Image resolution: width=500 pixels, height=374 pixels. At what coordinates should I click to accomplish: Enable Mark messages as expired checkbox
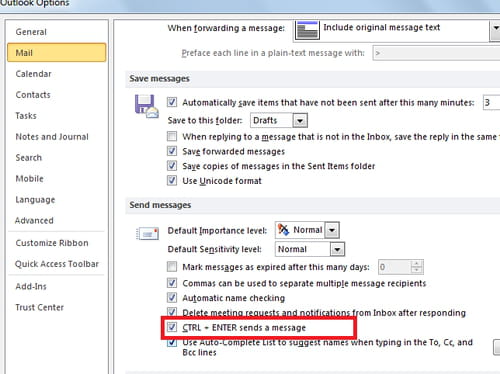coord(172,267)
